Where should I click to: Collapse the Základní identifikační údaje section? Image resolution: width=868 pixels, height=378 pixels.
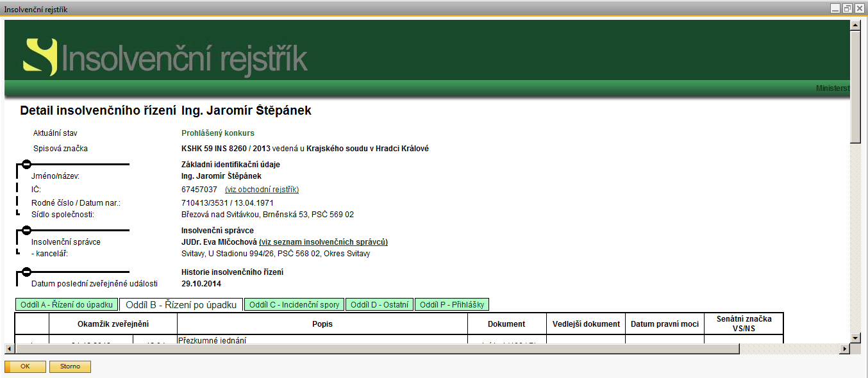(27, 165)
